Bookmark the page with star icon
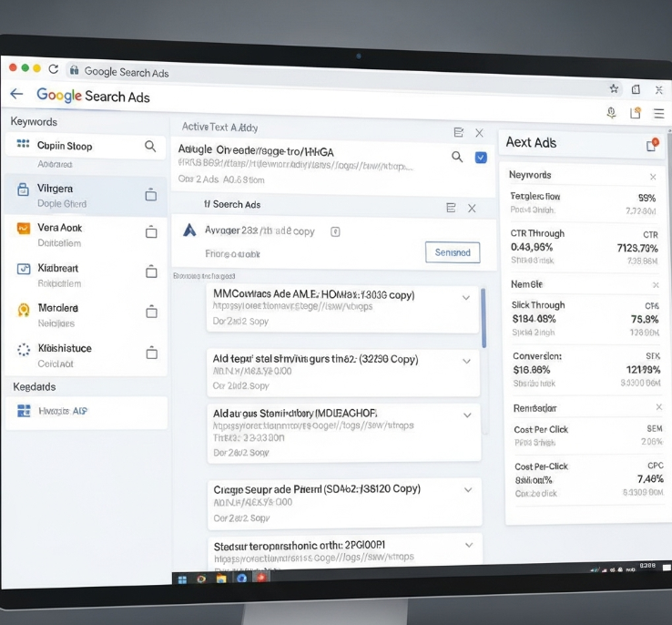The width and height of the screenshot is (672, 625). click(614, 88)
